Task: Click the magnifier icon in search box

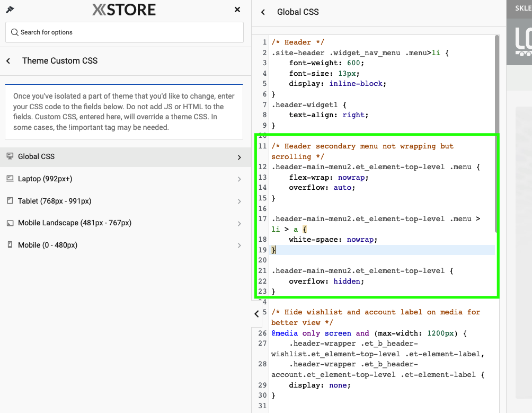Action: coord(15,32)
